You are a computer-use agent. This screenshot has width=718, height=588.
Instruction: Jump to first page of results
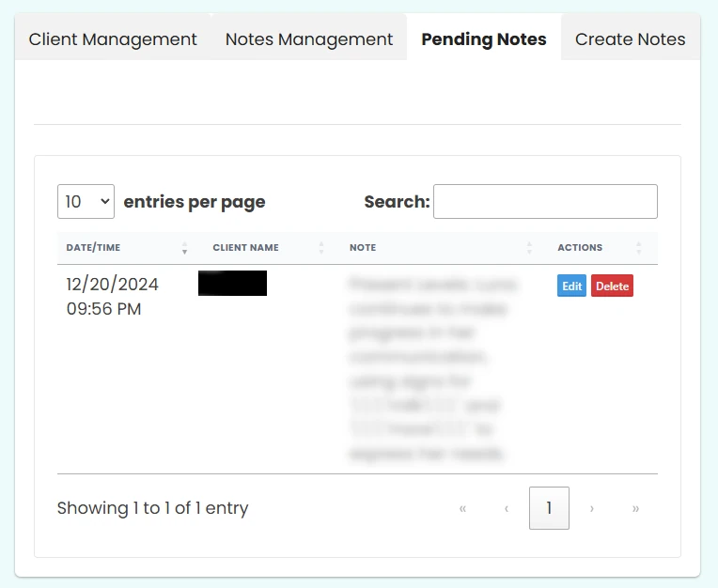coord(462,508)
